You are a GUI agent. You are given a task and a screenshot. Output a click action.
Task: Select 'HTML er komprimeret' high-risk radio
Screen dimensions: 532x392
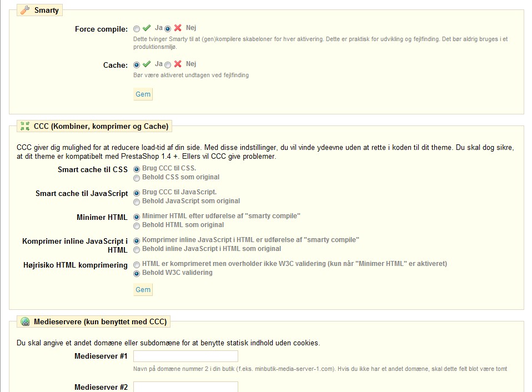pyautogui.click(x=137, y=265)
